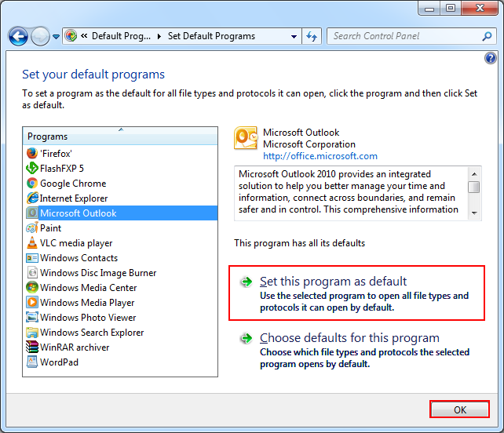The width and height of the screenshot is (504, 433).
Task: Click the search magnifier icon
Action: (x=487, y=36)
